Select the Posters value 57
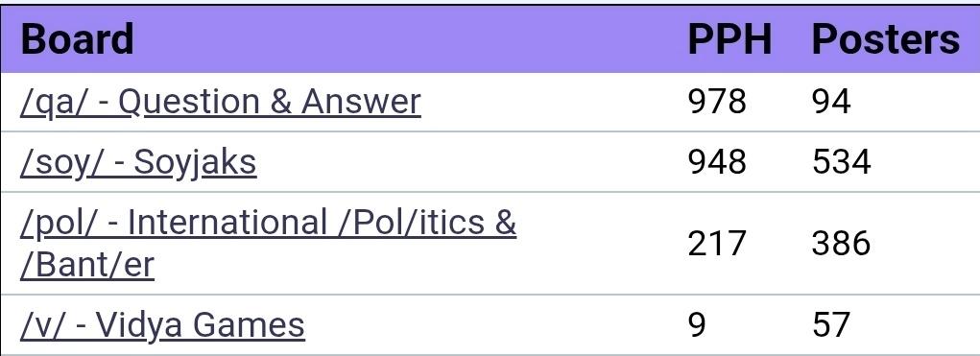980x356 pixels. click(831, 324)
